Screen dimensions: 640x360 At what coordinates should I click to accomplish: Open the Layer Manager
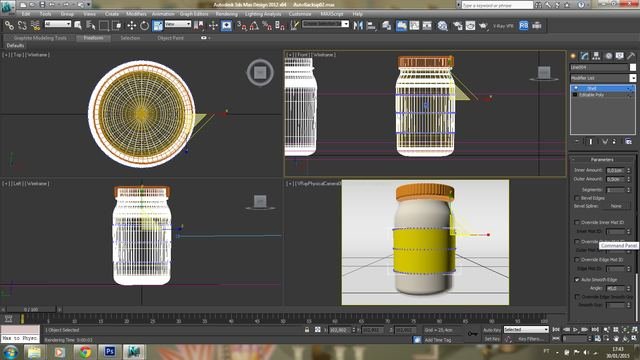tap(387, 26)
